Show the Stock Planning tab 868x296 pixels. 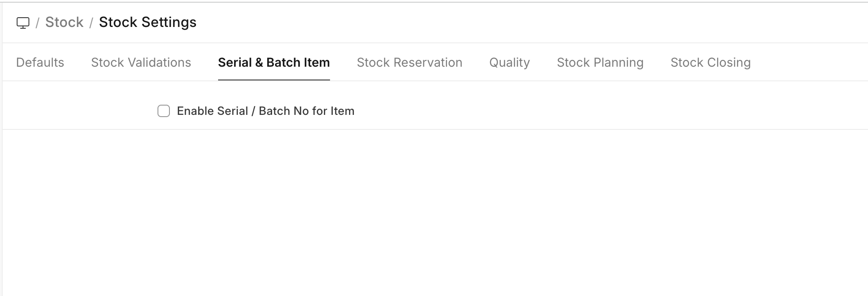point(600,63)
